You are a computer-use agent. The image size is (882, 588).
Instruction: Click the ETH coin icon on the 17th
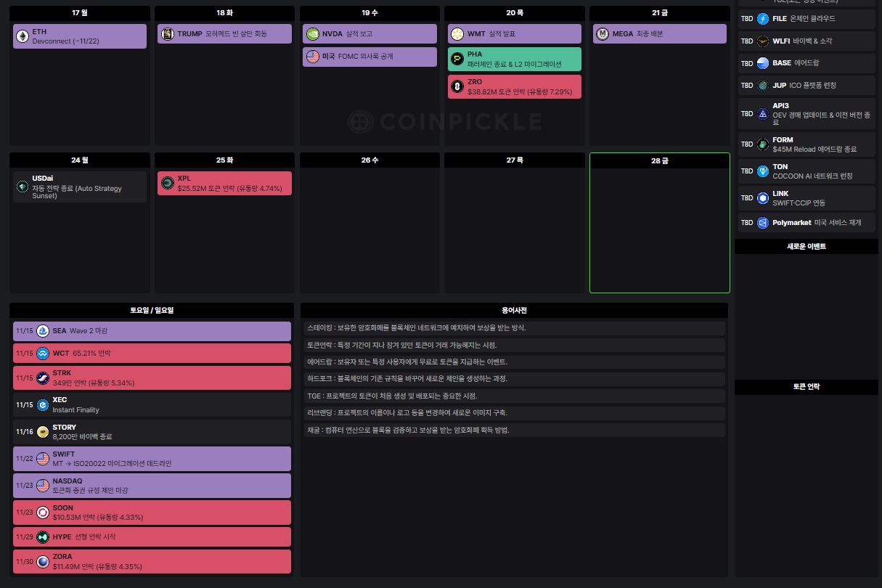coord(23,36)
